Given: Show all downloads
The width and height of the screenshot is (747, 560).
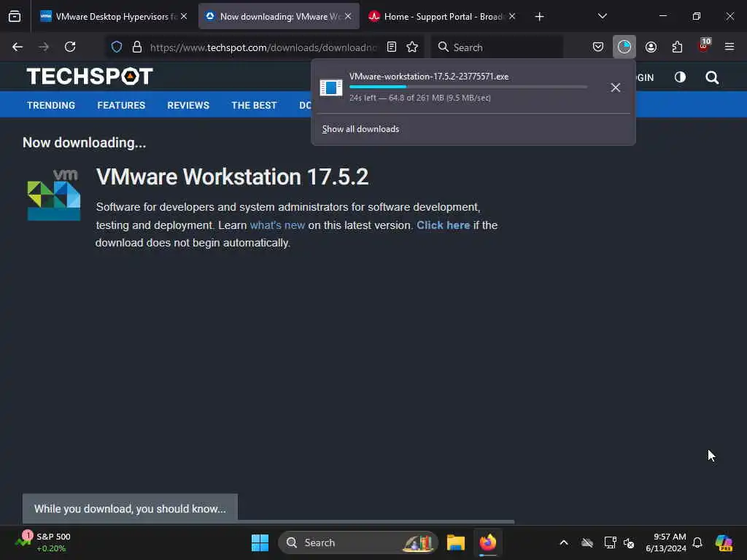Looking at the screenshot, I should [360, 129].
